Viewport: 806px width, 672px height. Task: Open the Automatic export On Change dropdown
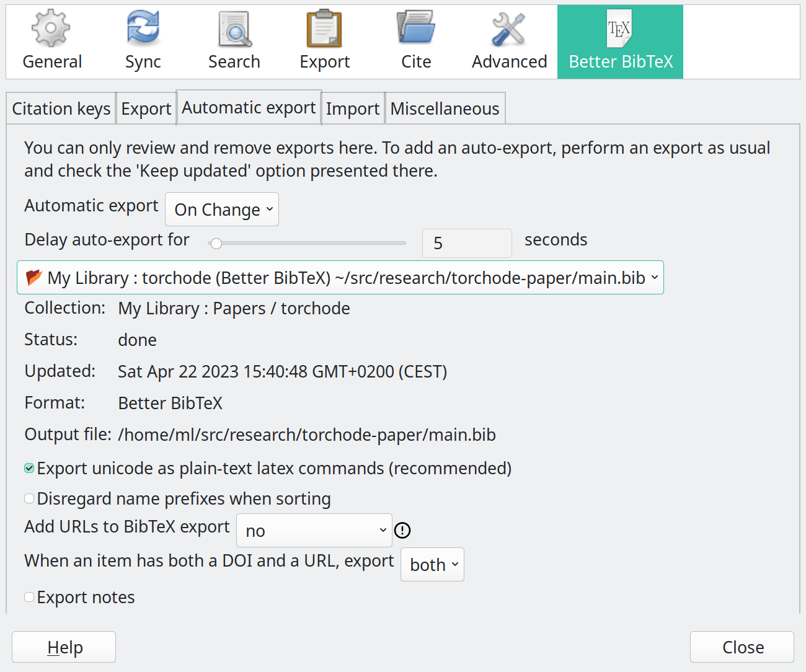coord(222,210)
